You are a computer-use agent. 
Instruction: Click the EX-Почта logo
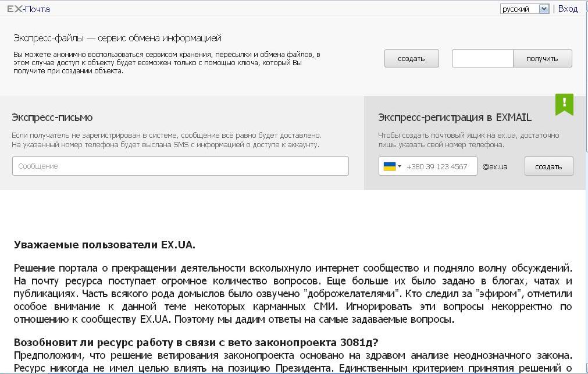pos(28,9)
